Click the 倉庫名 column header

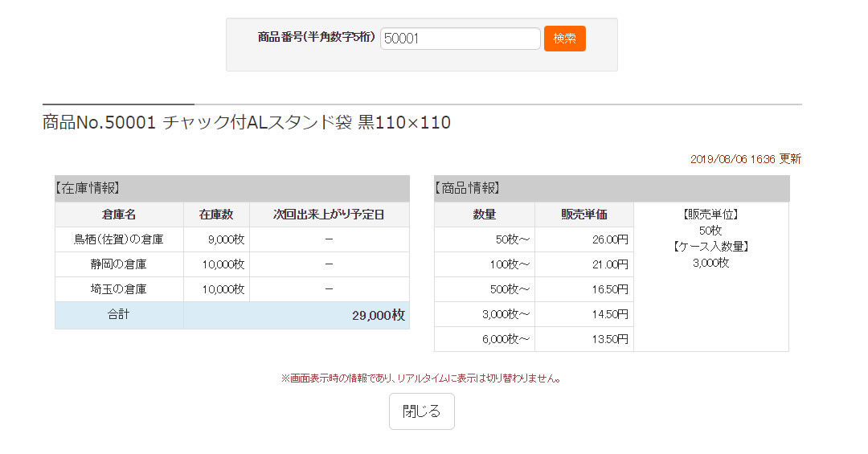pyautogui.click(x=119, y=215)
